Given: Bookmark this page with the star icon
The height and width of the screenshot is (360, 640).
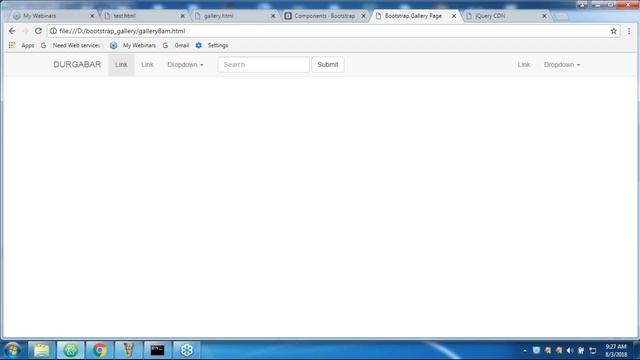Looking at the screenshot, I should pos(613,31).
